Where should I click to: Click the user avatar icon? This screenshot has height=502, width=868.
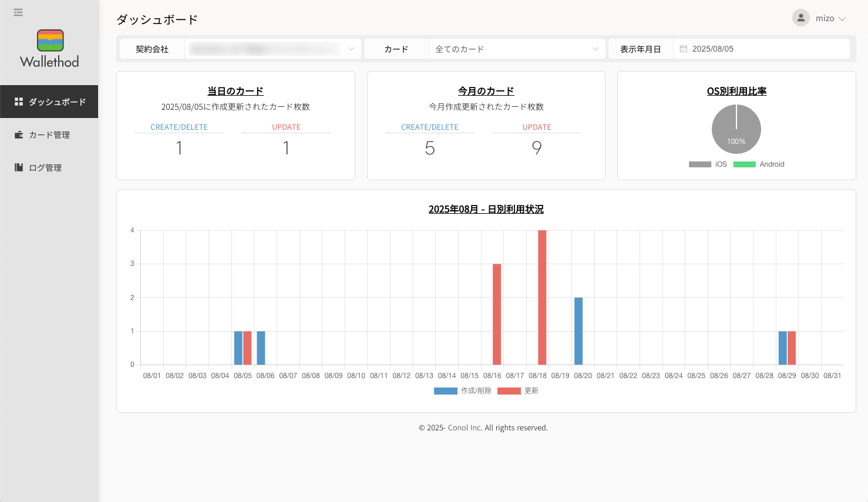800,18
